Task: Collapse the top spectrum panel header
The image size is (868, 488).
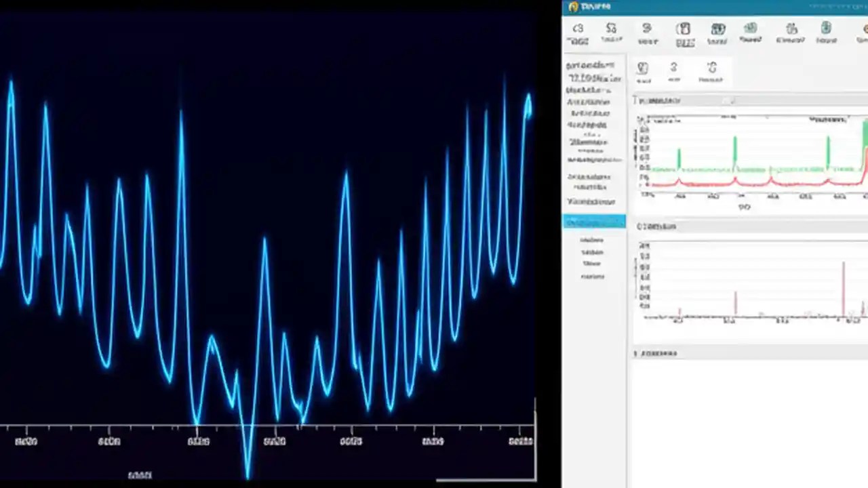Action: pos(635,100)
